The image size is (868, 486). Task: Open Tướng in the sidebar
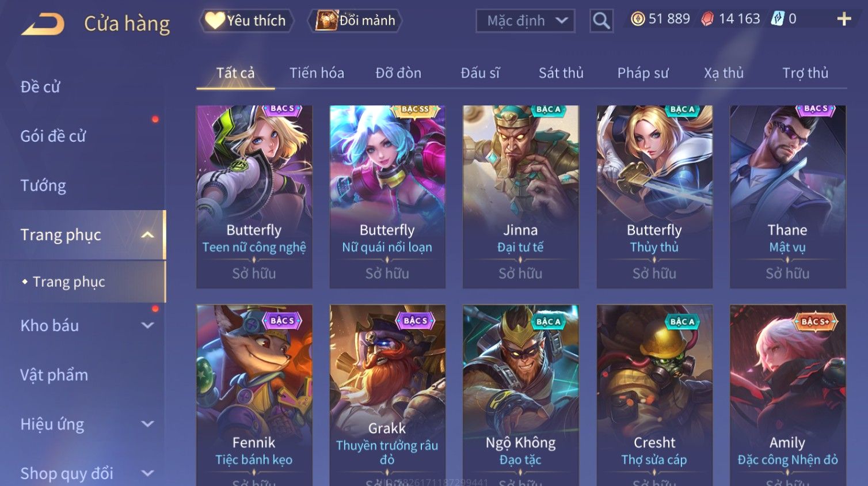click(43, 185)
